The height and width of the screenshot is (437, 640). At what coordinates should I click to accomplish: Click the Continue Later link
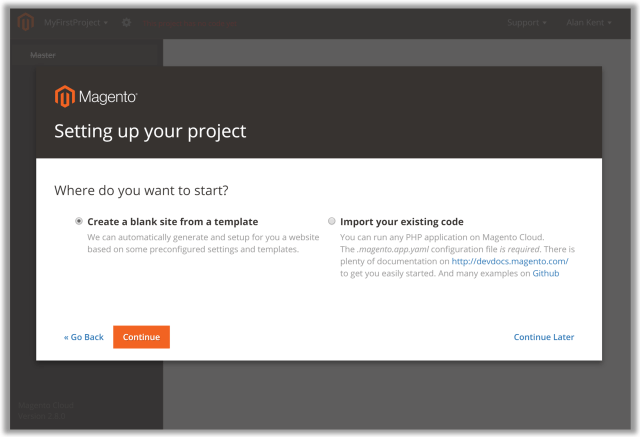(x=544, y=337)
